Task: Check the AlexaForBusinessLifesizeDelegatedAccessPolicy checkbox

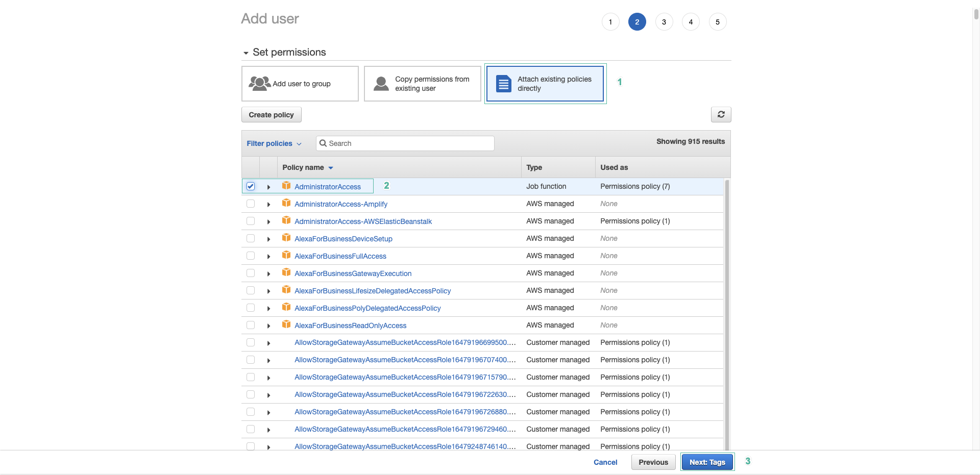Action: point(251,290)
